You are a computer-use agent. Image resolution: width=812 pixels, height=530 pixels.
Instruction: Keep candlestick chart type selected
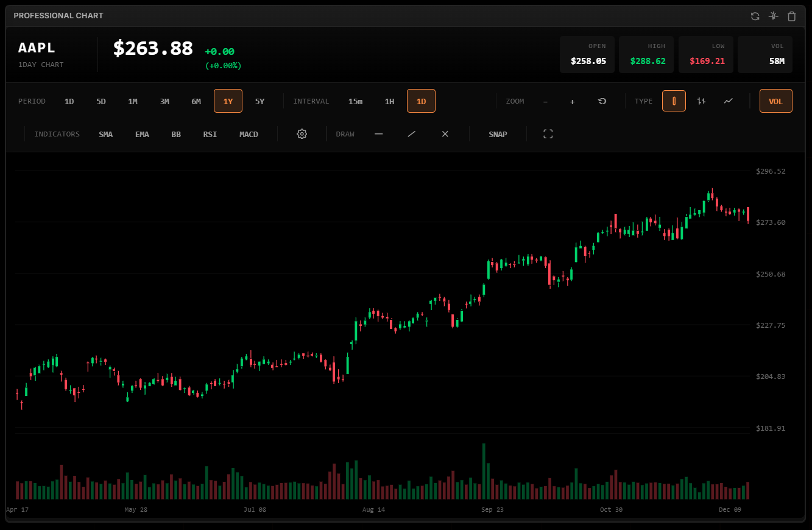click(x=674, y=101)
